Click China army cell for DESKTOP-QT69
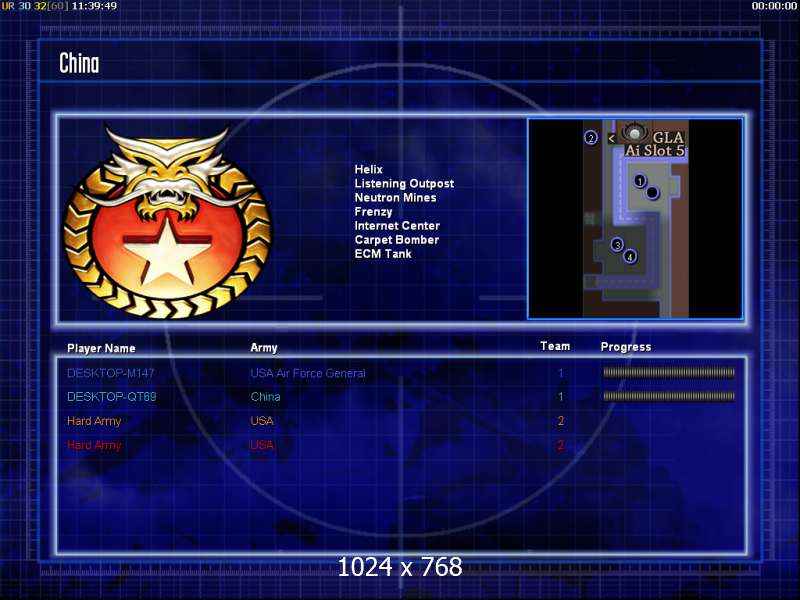 [265, 397]
